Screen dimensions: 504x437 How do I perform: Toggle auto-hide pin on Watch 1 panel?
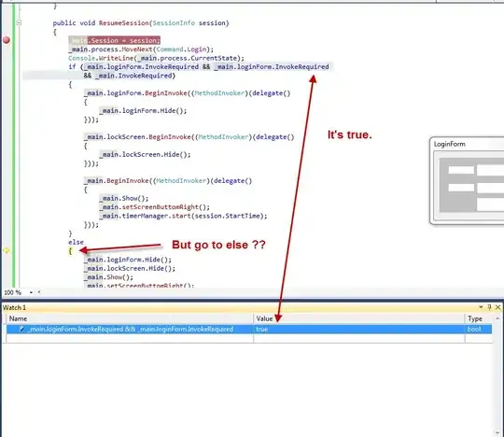pos(489,307)
